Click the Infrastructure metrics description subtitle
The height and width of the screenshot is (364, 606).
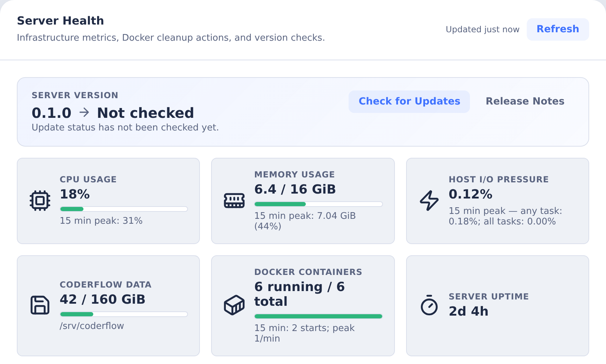(x=171, y=38)
